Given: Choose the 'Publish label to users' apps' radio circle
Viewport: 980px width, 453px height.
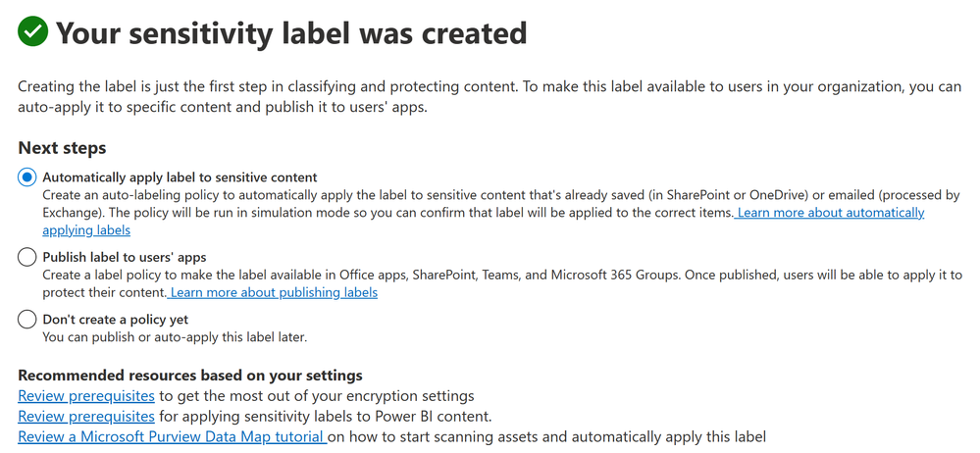Looking at the screenshot, I should (26, 257).
